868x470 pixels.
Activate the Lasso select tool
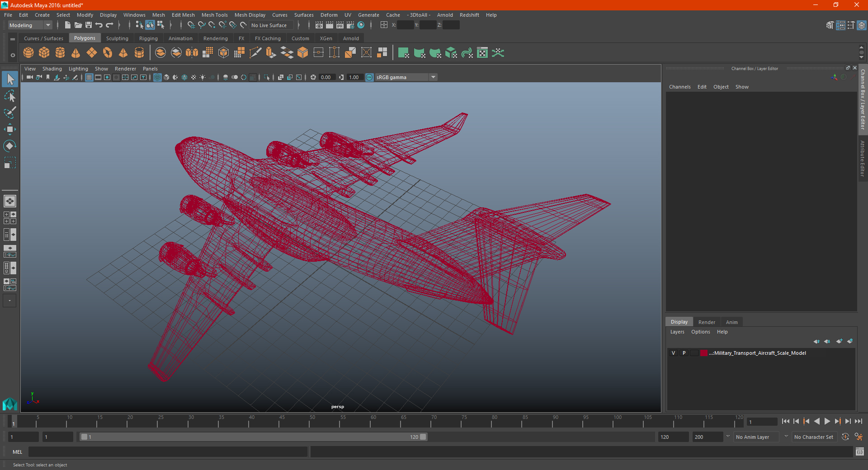[10, 96]
